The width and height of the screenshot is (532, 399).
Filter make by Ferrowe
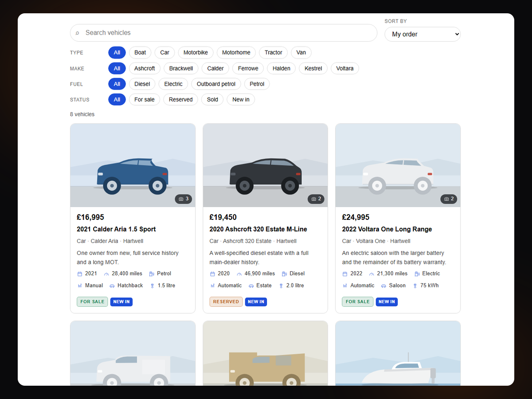[x=248, y=68]
